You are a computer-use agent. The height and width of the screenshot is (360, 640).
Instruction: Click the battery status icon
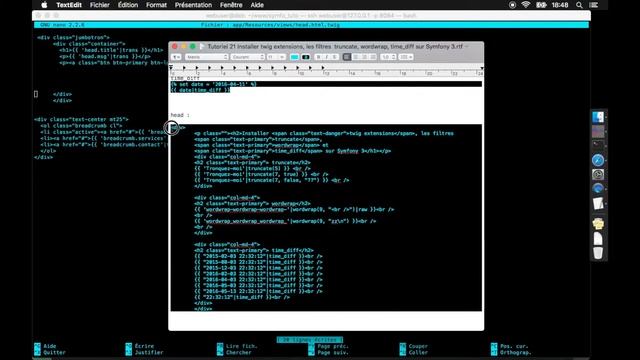(x=541, y=5)
